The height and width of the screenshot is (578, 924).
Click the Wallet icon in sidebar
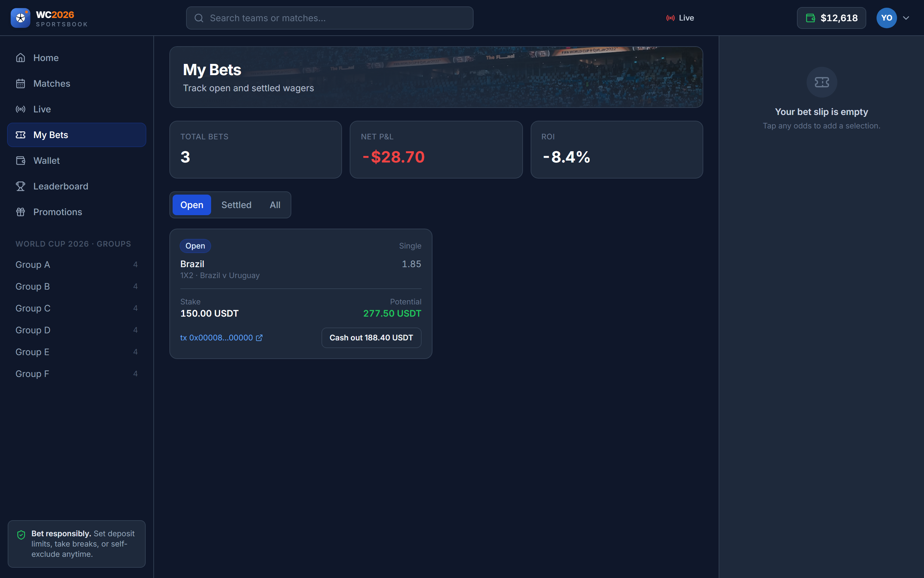21,161
